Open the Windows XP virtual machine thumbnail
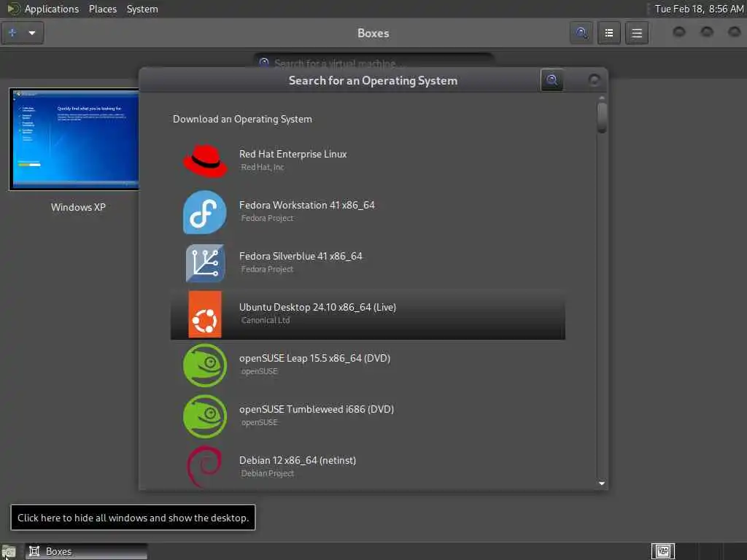This screenshot has width=747, height=560. pyautogui.click(x=74, y=139)
